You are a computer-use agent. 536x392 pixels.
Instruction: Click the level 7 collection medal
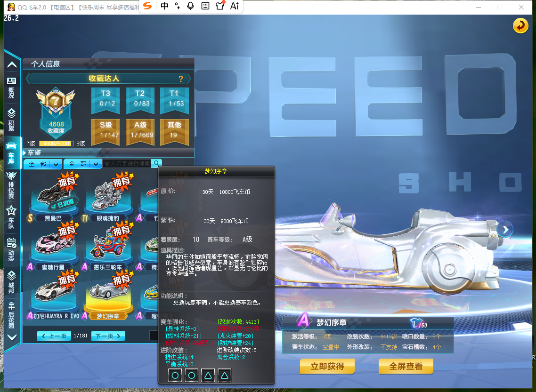coord(56,101)
